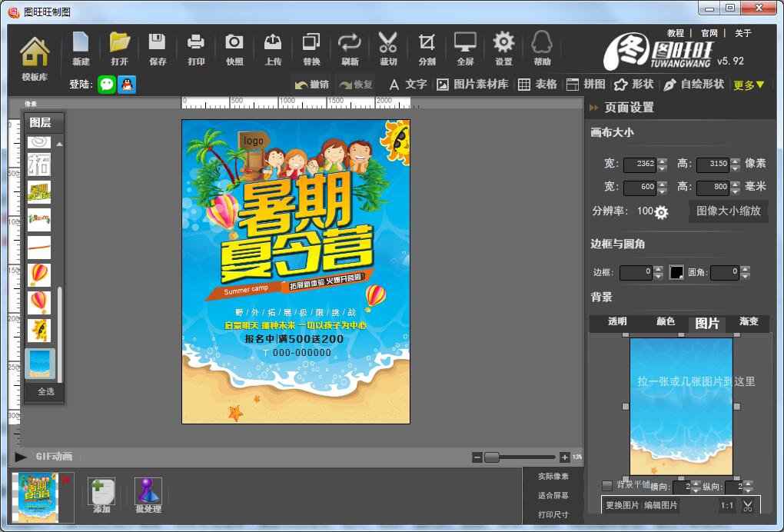The width and height of the screenshot is (784, 532).
Task: Switch background to the 渐变 (Gradient) tab
Action: [x=747, y=323]
